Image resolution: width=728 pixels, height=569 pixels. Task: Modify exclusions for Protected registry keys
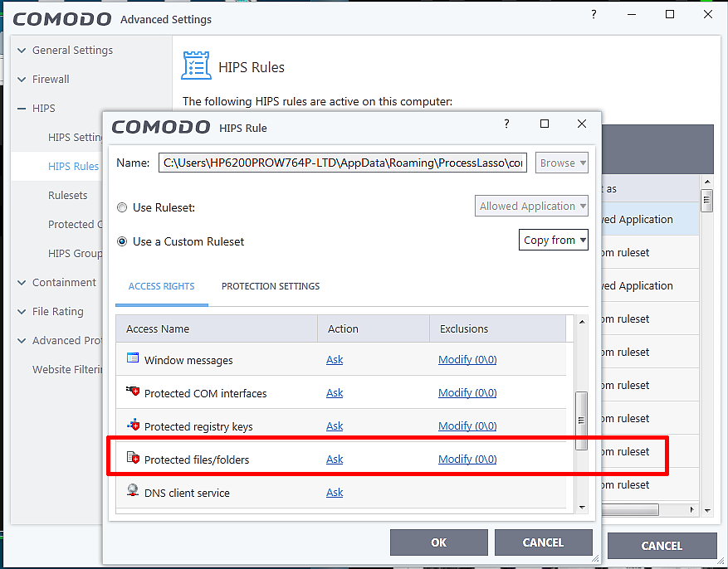tap(467, 426)
